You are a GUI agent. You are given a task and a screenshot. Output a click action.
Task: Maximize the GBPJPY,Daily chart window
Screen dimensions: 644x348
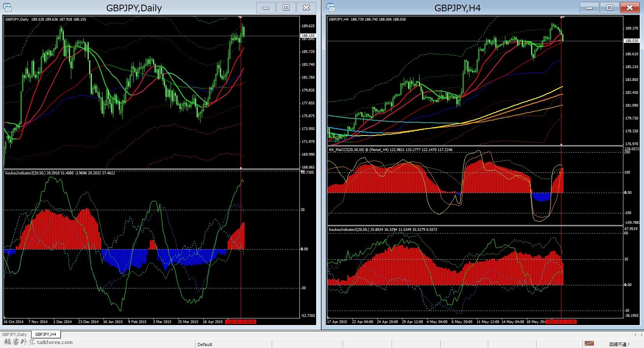pyautogui.click(x=286, y=7)
